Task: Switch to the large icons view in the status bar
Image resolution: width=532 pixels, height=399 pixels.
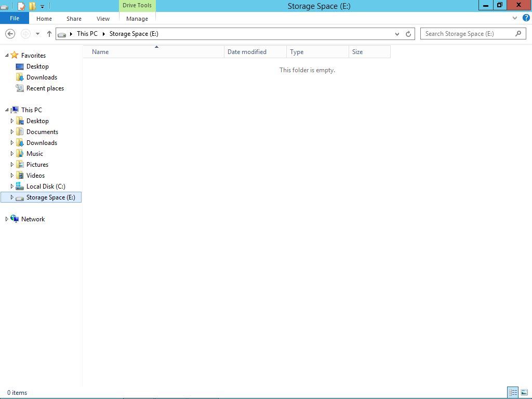Action: [524, 392]
